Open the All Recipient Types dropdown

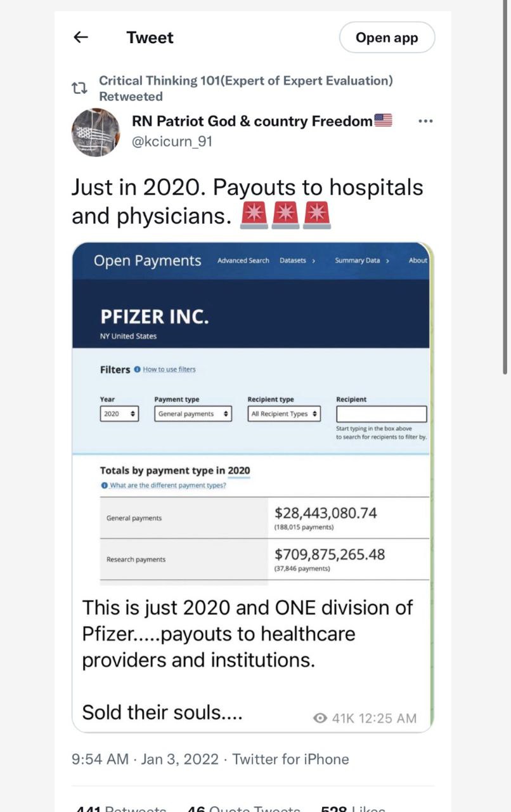(x=284, y=414)
